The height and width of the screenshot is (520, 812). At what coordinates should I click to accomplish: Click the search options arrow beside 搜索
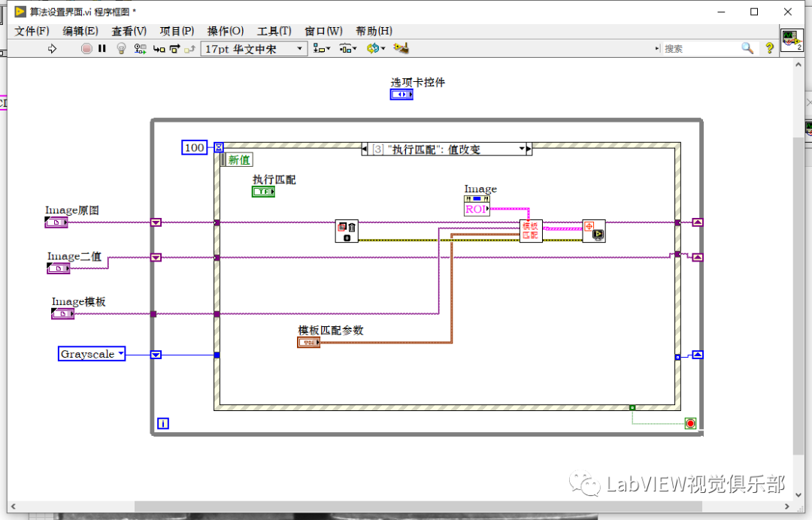coord(657,49)
